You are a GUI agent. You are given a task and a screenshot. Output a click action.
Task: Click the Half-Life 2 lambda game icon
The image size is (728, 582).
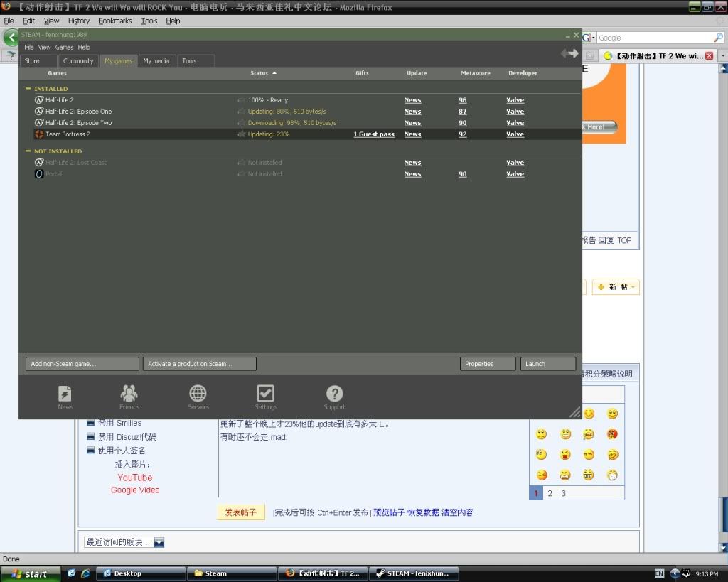click(x=40, y=99)
